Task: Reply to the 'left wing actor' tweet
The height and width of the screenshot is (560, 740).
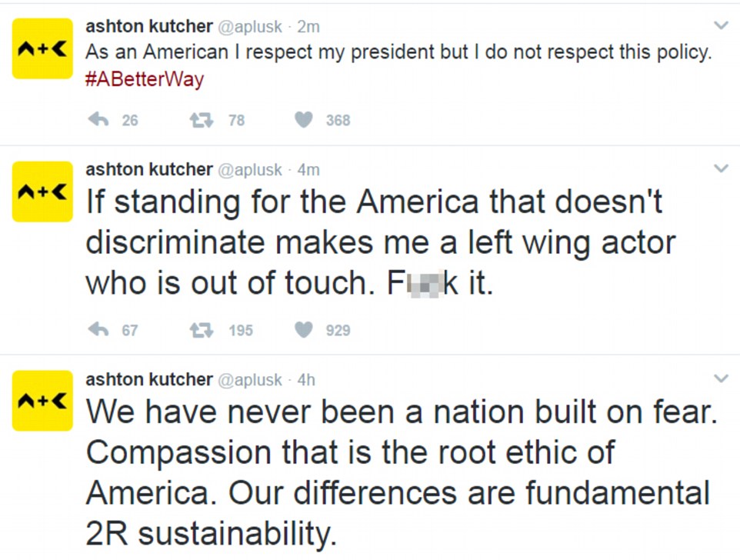Action: click(98, 330)
